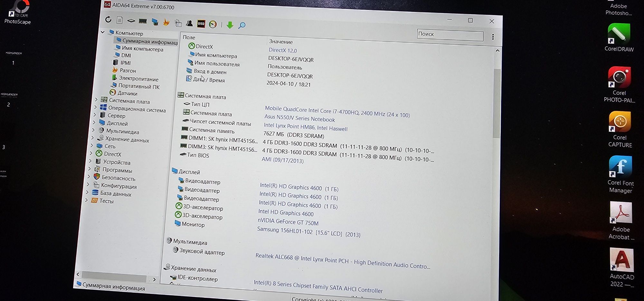
Task: Open the Intel Core i7-4700HQ link
Action: coord(337,112)
